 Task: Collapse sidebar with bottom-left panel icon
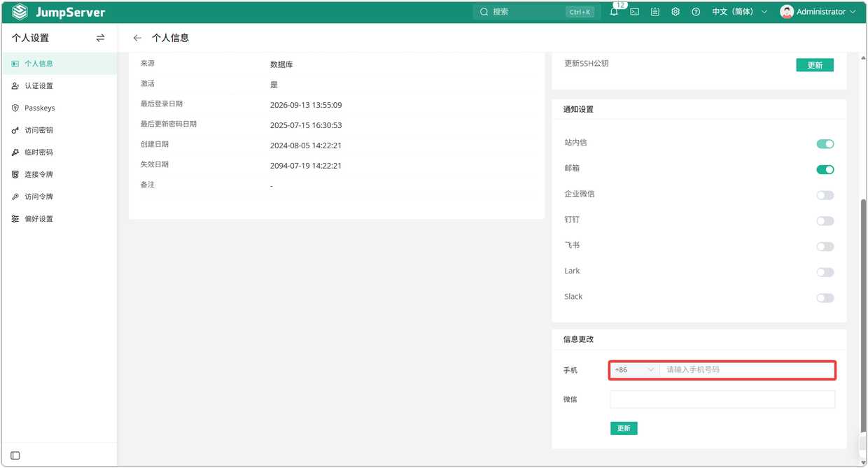point(15,455)
